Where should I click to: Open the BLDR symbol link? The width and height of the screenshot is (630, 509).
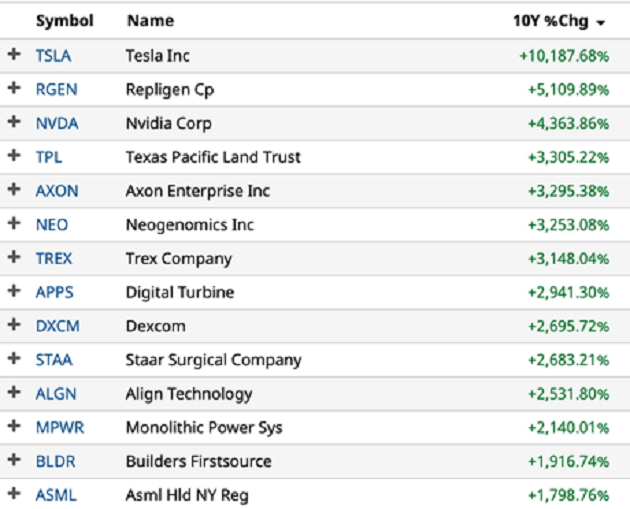(56, 462)
